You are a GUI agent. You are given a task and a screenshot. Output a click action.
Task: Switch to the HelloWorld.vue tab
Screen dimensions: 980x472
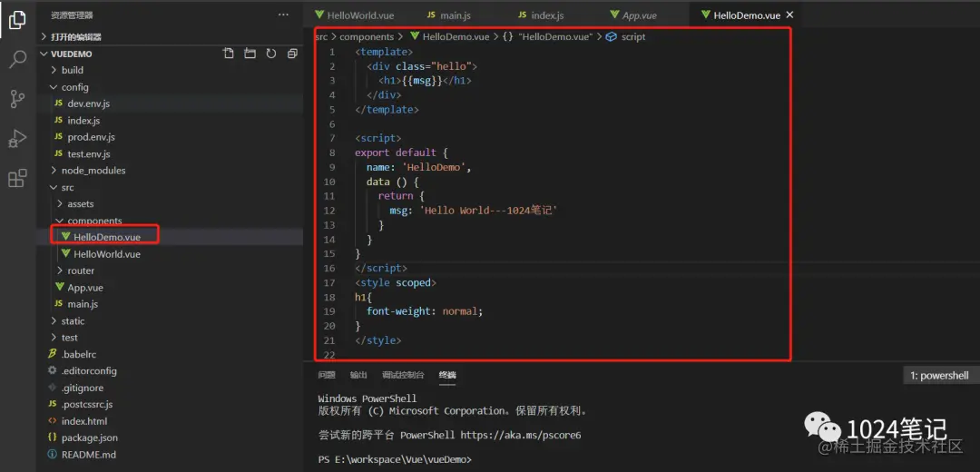[x=354, y=15]
